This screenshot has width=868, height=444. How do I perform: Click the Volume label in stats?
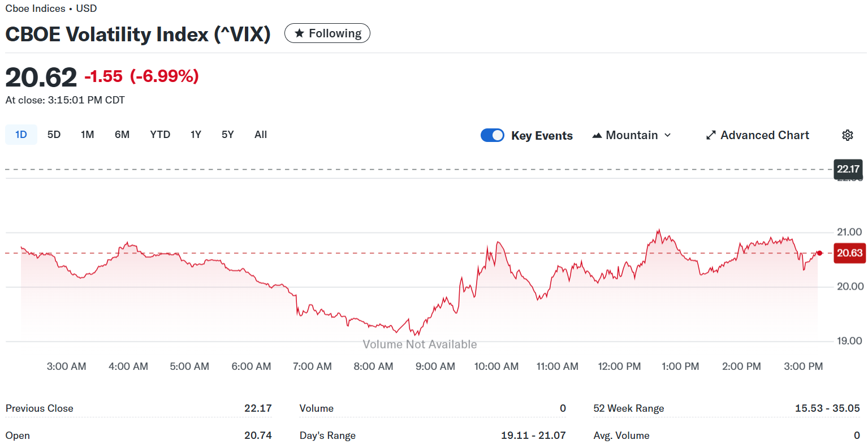click(x=317, y=408)
